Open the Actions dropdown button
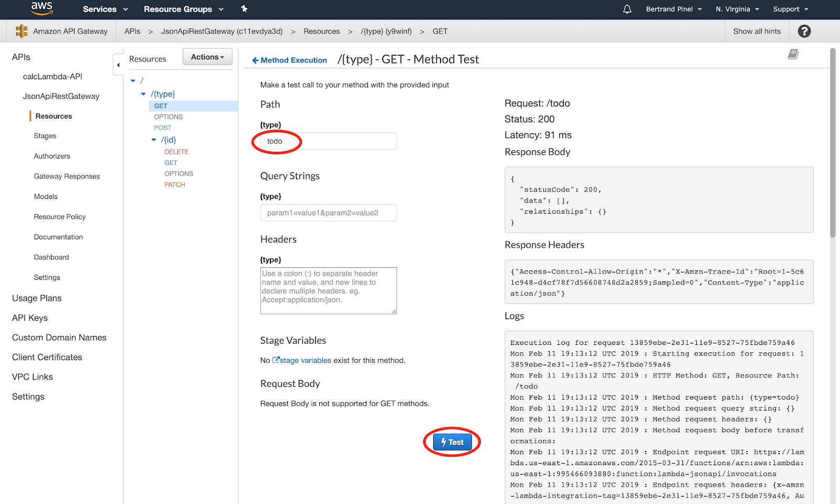The width and height of the screenshot is (840, 504). coord(207,57)
